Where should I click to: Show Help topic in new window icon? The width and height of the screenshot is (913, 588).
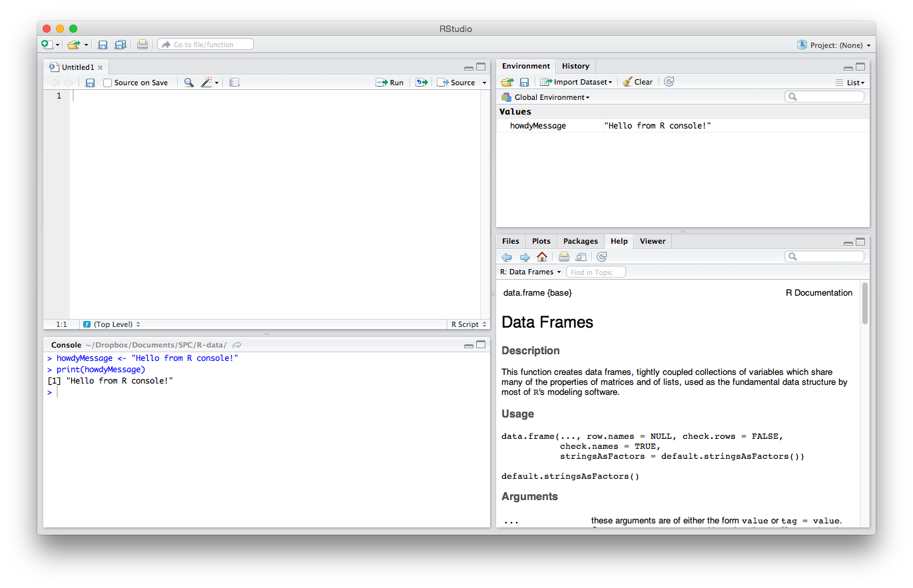[581, 257]
